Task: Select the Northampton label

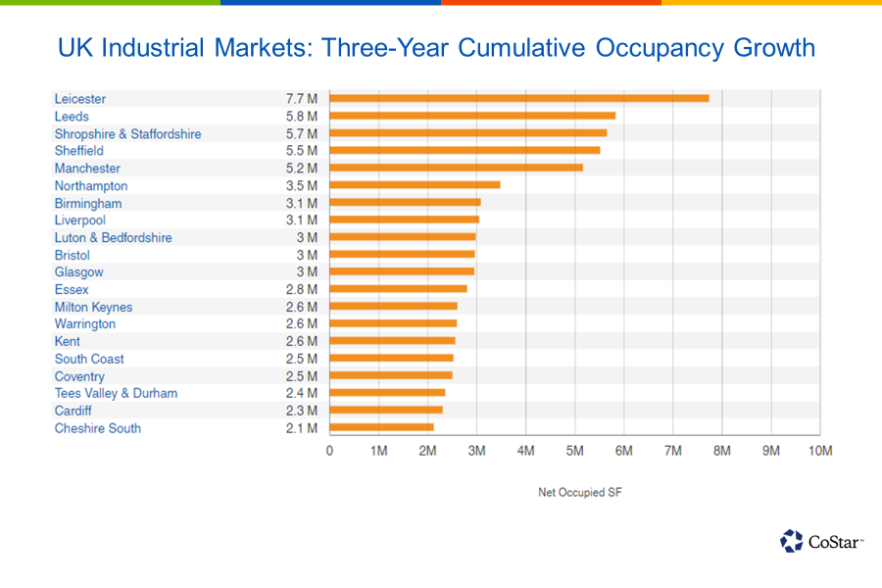Action: tap(90, 185)
